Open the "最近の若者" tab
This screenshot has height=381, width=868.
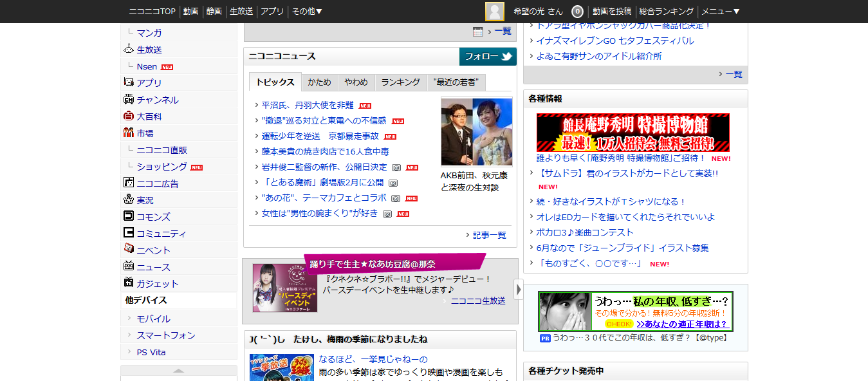(456, 82)
